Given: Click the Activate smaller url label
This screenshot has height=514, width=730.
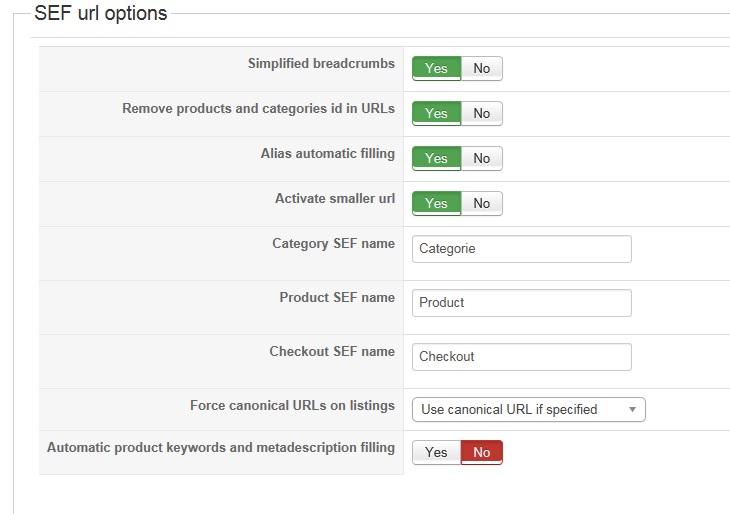Looking at the screenshot, I should [x=334, y=199].
